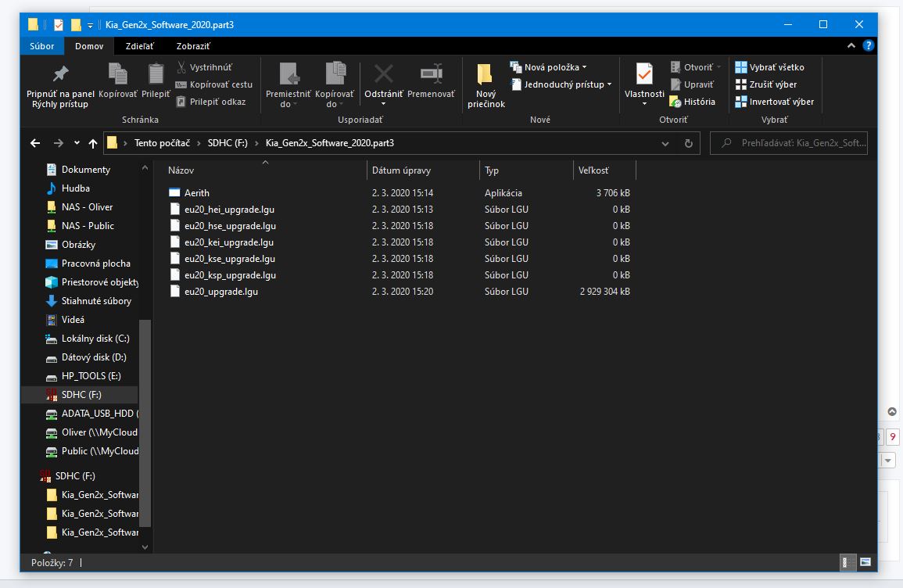Open Obrázky in navigation pane

tap(78, 245)
